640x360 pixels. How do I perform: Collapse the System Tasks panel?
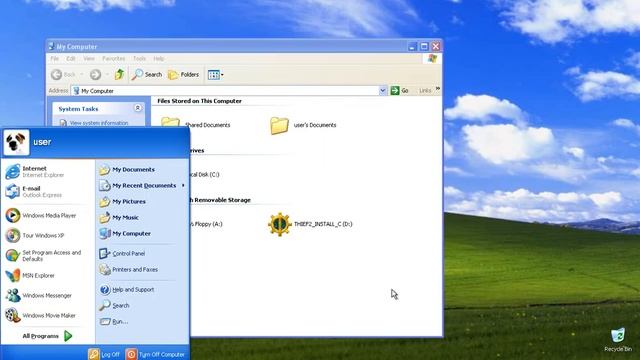(138, 108)
